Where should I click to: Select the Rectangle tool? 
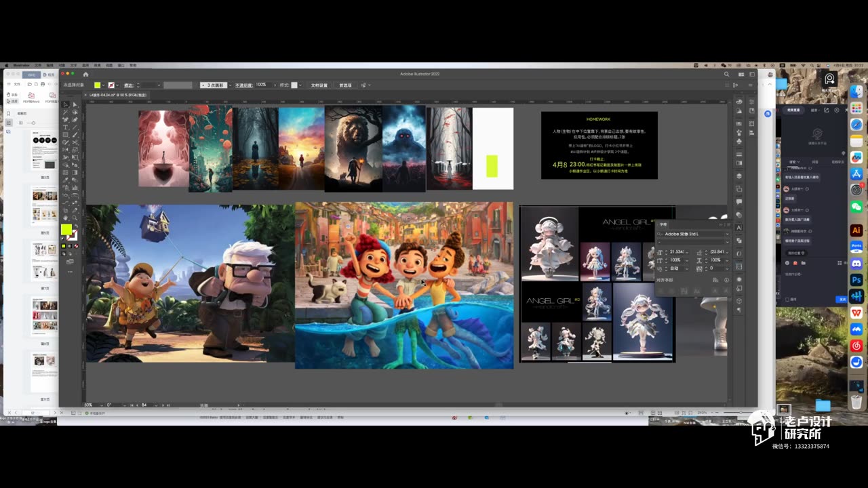tap(66, 135)
